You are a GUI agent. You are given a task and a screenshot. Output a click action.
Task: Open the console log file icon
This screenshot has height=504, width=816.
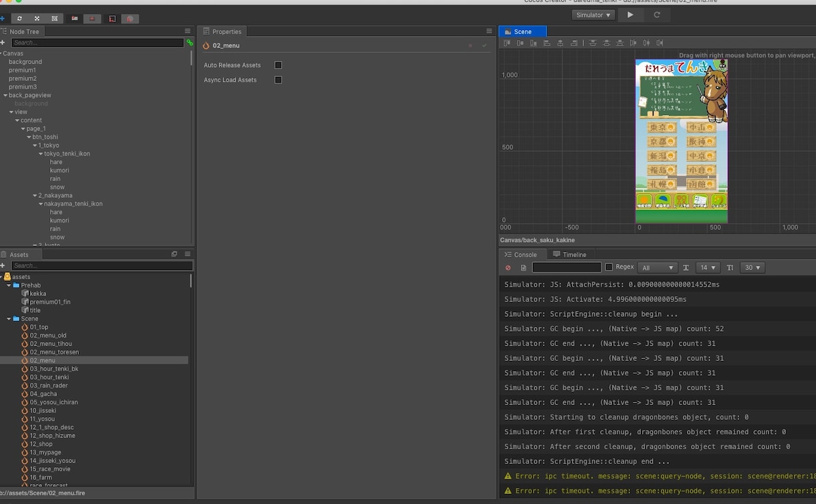(524, 267)
